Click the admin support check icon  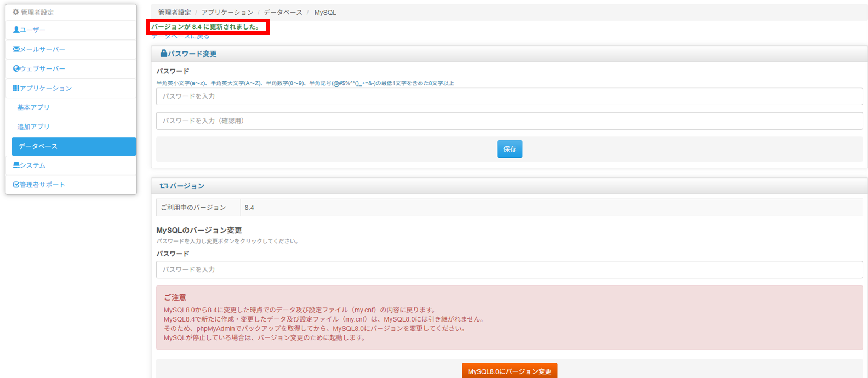pos(16,185)
